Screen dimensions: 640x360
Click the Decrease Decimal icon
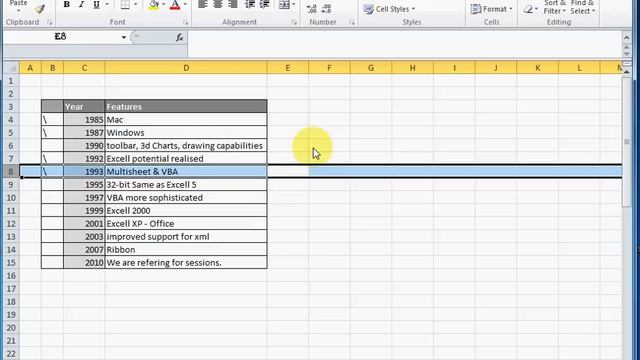326,9
